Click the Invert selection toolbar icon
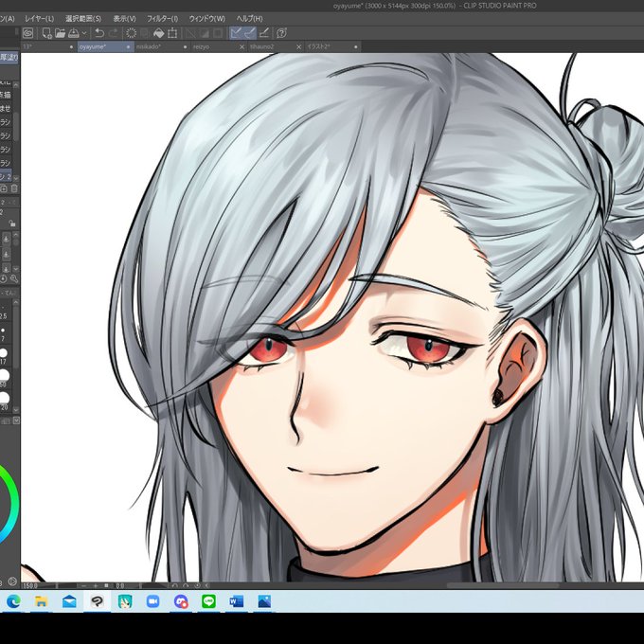 click(205, 33)
